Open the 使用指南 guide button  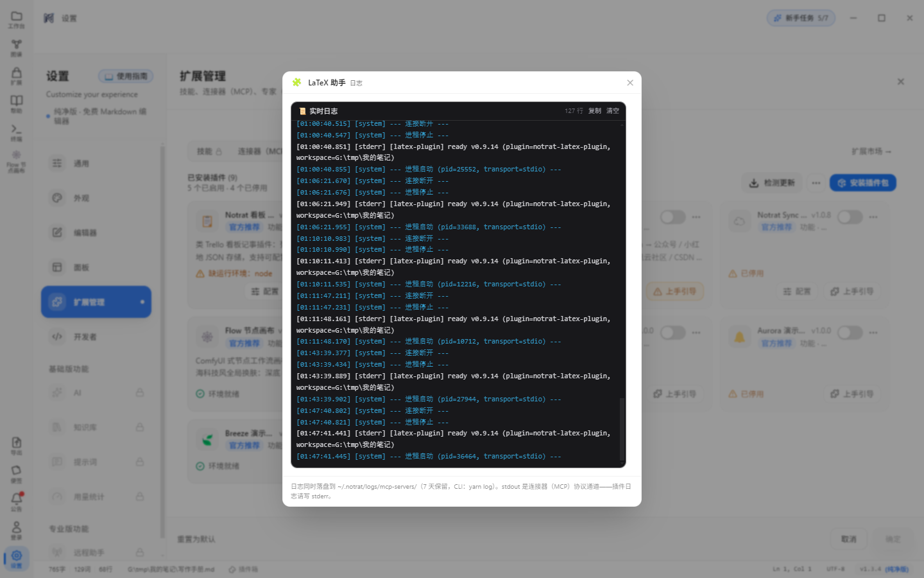click(x=126, y=76)
